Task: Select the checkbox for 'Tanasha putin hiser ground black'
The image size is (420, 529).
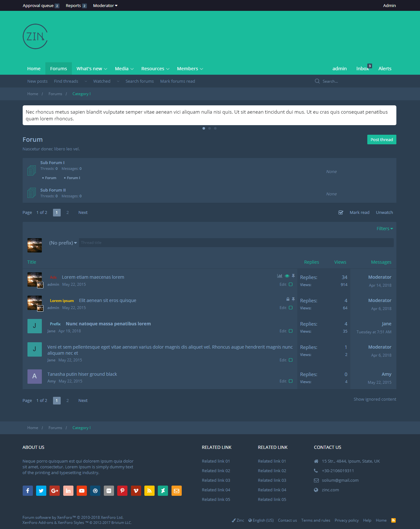Action: coord(291,381)
